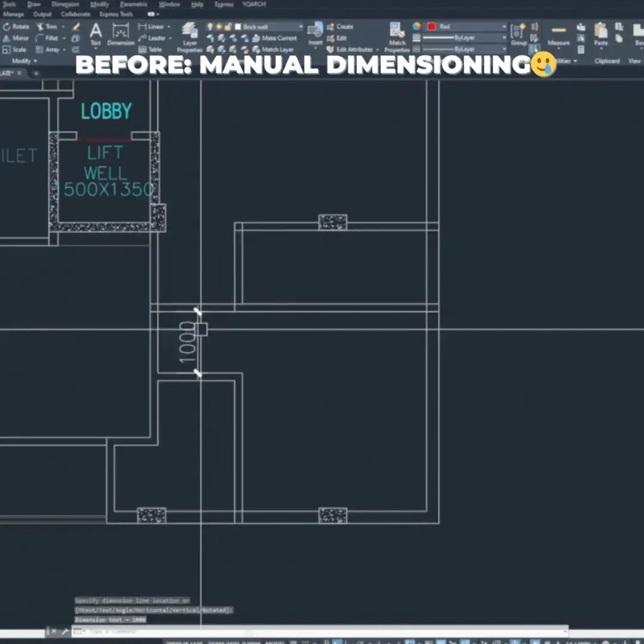Toggle the layer lock padlock icon
Screen dimensions: 644x644
(x=228, y=27)
